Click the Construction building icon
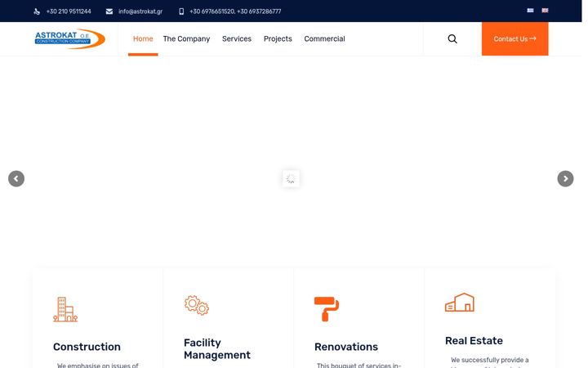This screenshot has height=368, width=588. tap(65, 309)
